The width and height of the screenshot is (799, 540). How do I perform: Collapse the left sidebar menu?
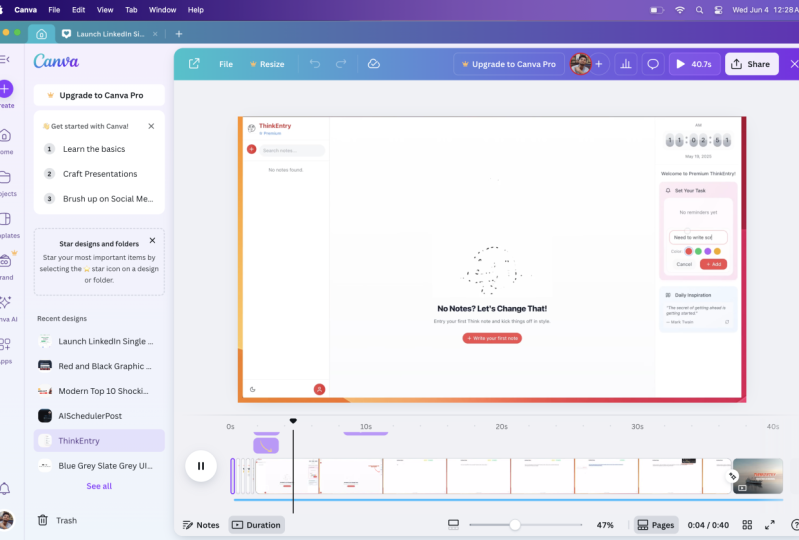coord(5,59)
